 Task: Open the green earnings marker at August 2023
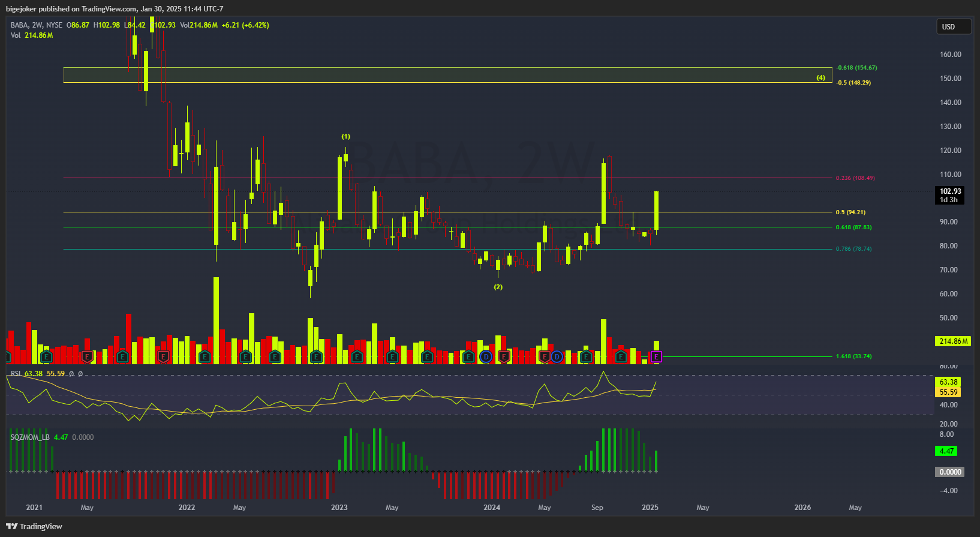[427, 357]
